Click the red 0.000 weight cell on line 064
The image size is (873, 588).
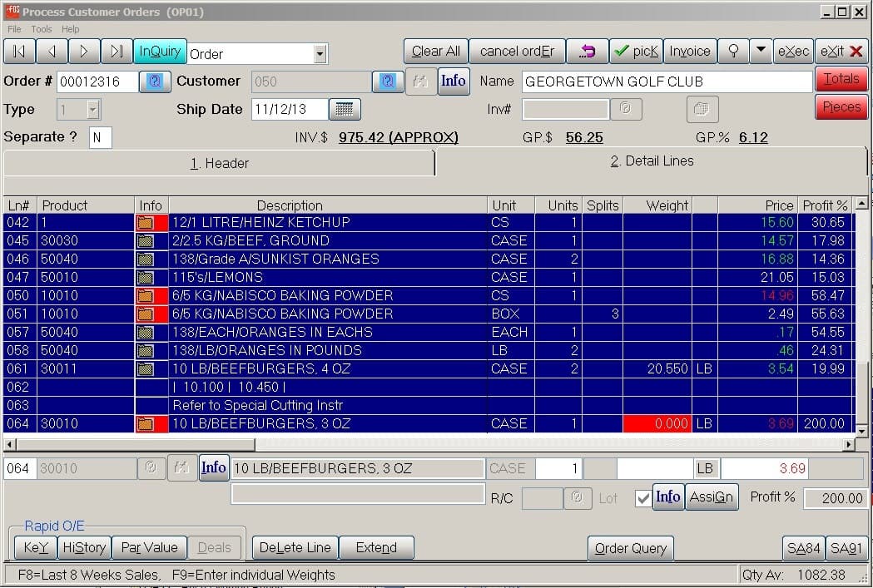[657, 424]
